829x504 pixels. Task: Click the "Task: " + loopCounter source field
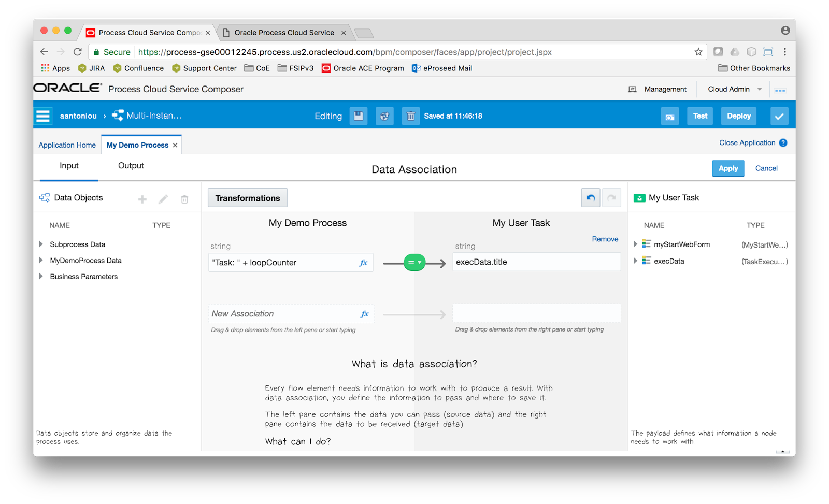[x=291, y=263]
